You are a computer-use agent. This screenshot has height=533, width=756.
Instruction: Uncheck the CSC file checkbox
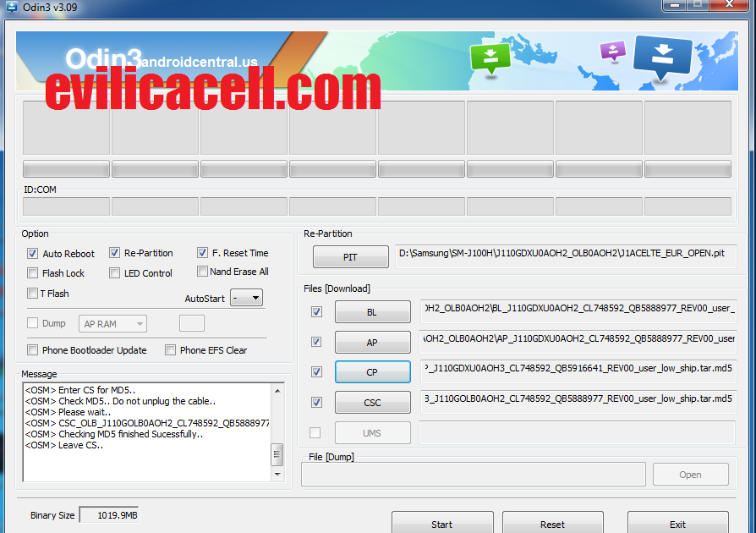316,402
